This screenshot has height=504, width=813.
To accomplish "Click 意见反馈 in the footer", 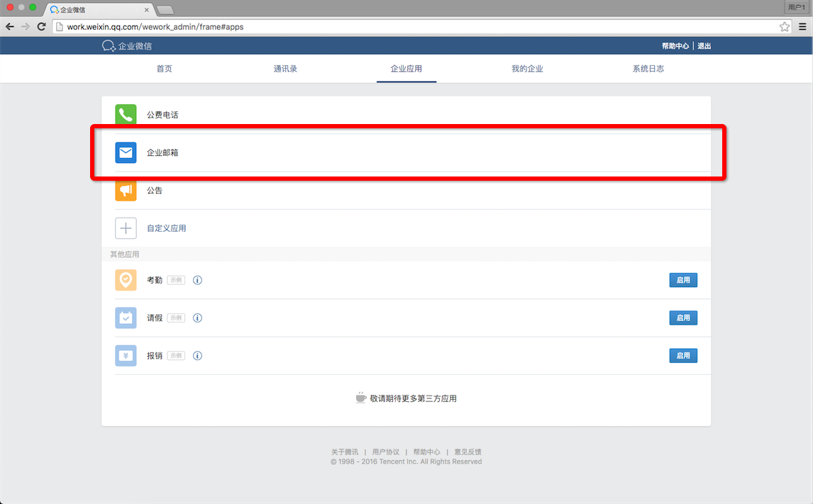I will [x=468, y=452].
